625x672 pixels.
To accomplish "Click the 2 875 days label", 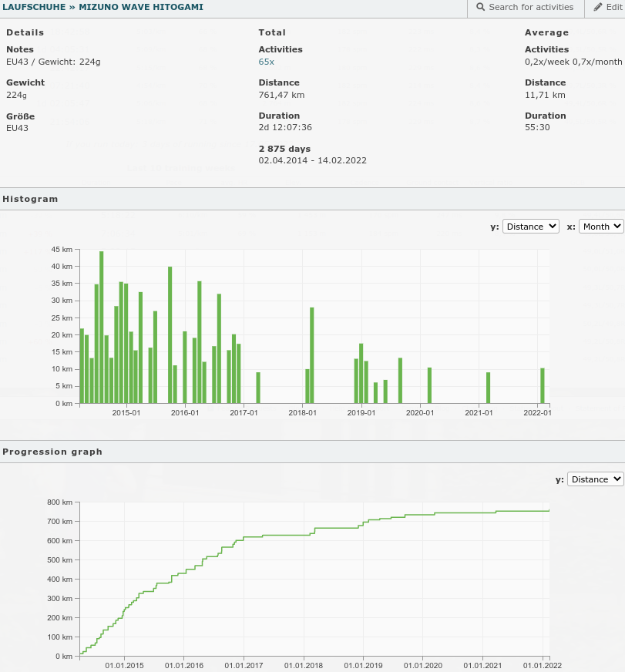I will (x=284, y=149).
